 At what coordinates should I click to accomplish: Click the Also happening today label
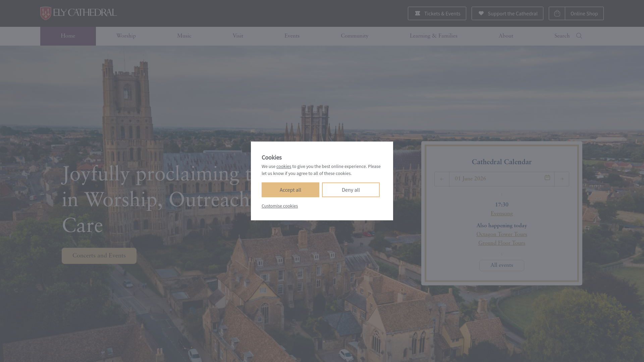coord(502,226)
